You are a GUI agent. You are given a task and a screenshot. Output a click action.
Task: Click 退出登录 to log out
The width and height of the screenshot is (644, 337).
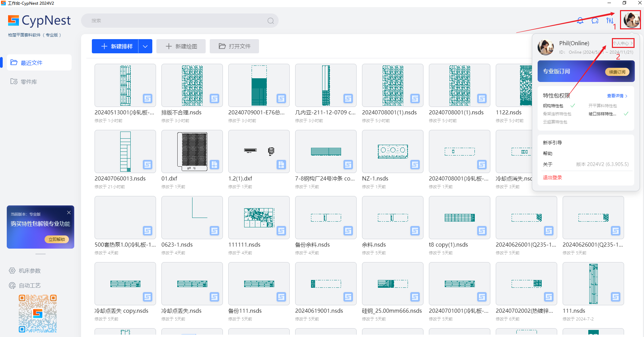(x=552, y=177)
